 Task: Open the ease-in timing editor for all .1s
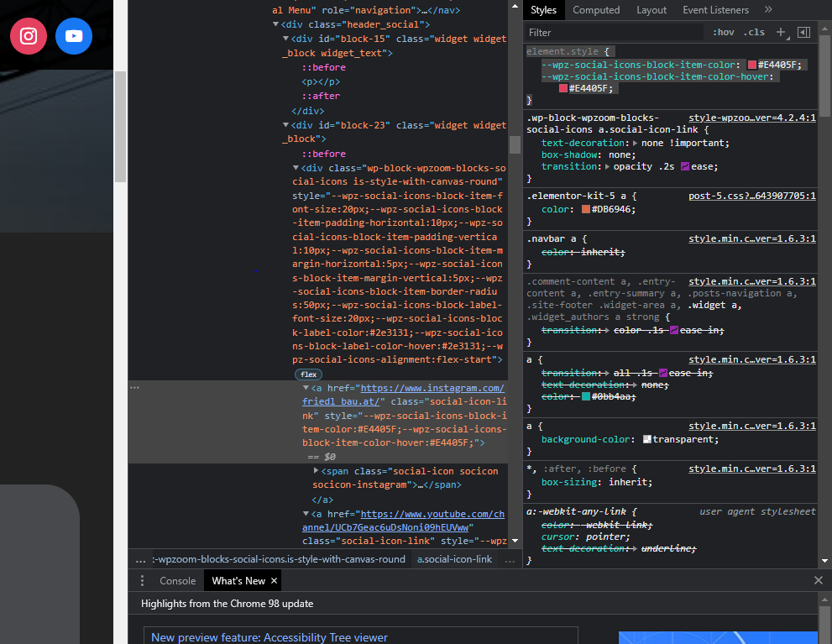point(662,373)
